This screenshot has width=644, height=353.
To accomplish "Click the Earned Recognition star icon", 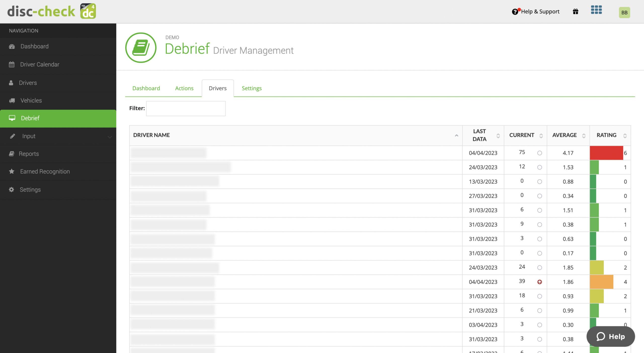I will pos(12,171).
